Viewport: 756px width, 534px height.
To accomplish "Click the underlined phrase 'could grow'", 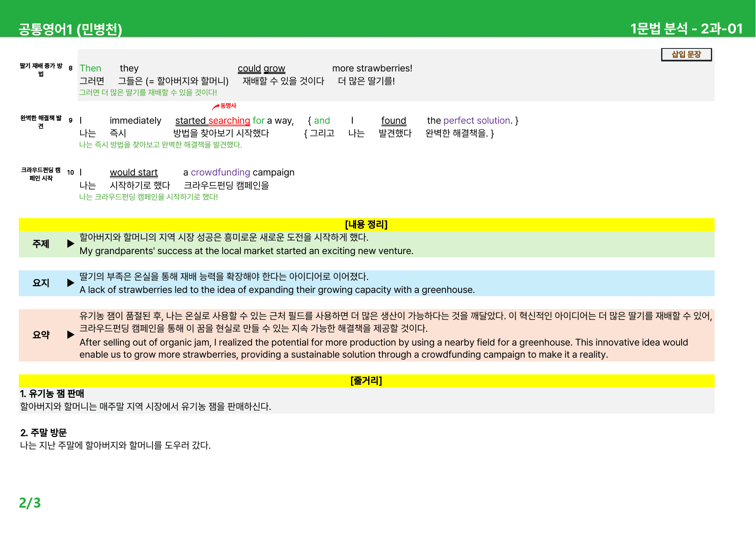I will [261, 69].
